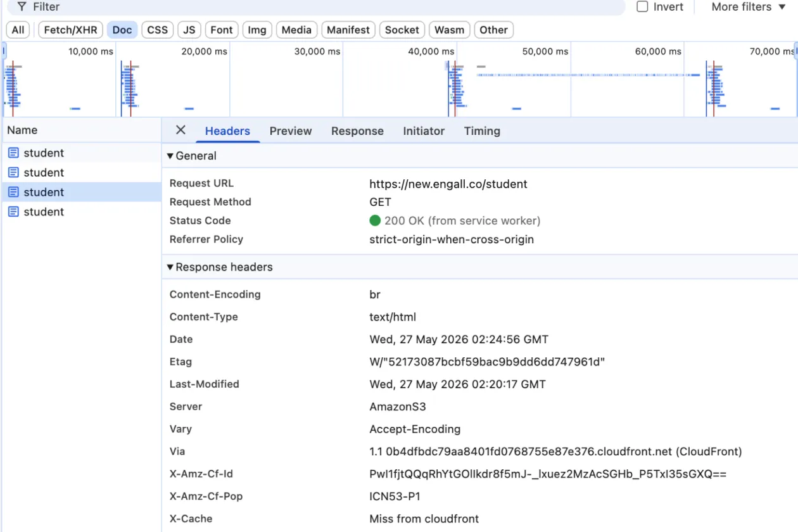Select the Manifest filter
The height and width of the screenshot is (532, 798).
point(348,30)
